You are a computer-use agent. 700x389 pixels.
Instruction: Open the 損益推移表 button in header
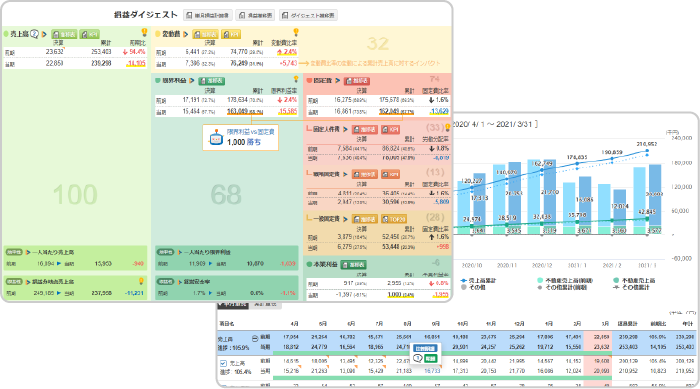click(x=255, y=15)
